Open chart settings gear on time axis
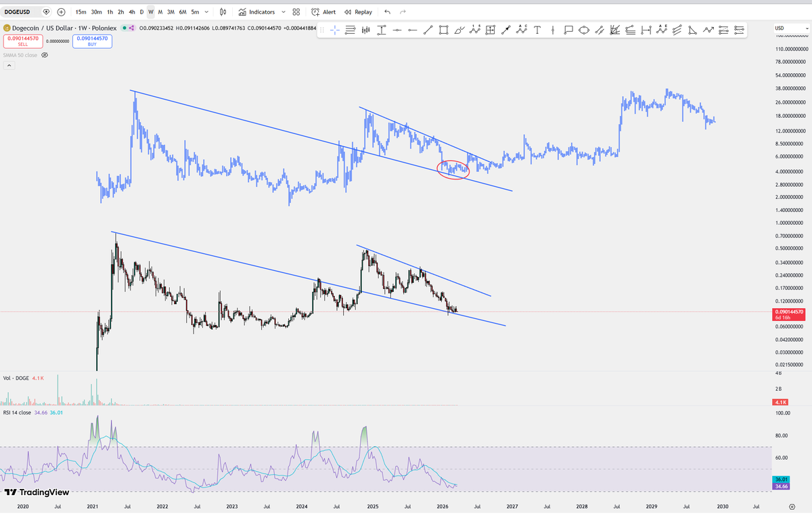Screen dimensions: 812x514 click(792, 506)
